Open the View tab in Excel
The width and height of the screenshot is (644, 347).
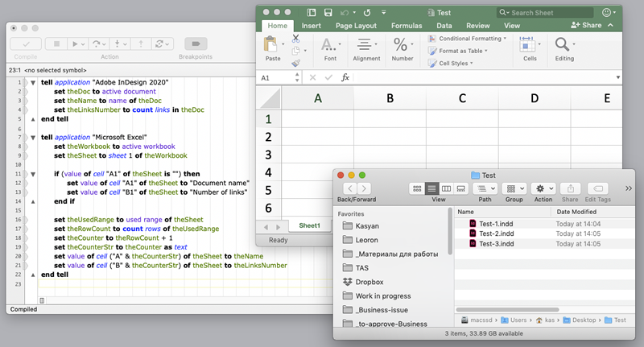point(512,26)
